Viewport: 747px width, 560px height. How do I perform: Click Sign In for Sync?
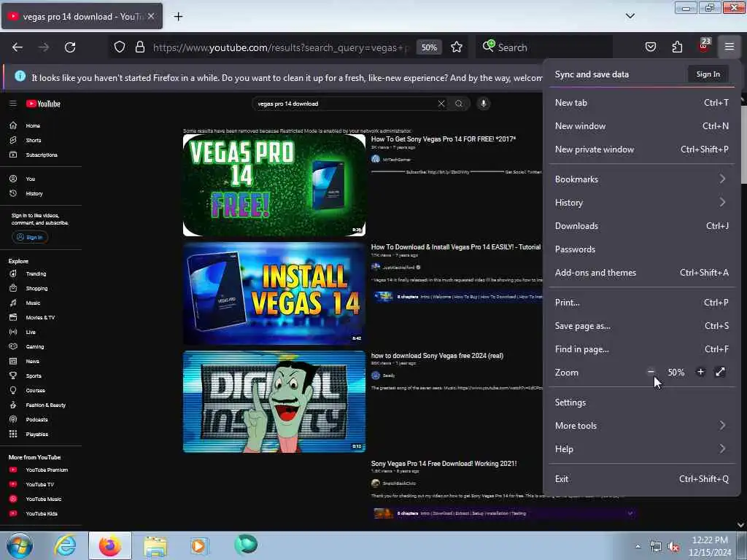coord(708,74)
